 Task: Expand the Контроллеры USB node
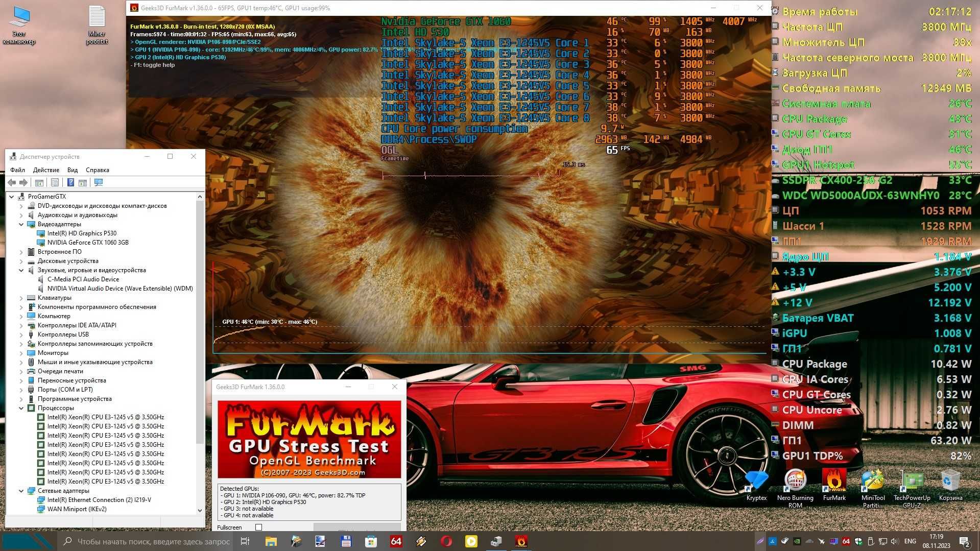tap(21, 334)
